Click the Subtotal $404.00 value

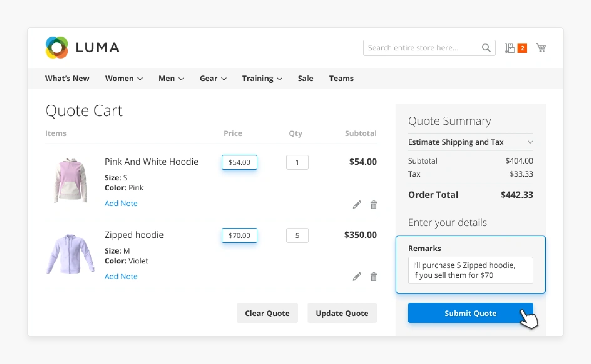pyautogui.click(x=519, y=161)
